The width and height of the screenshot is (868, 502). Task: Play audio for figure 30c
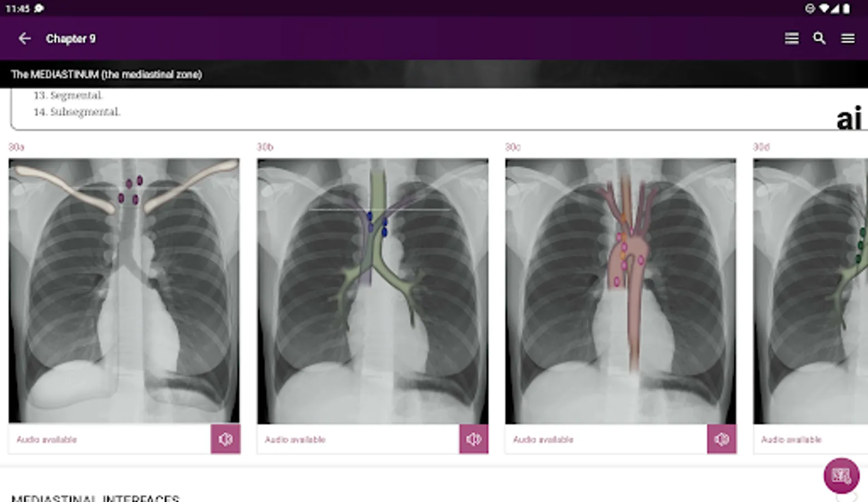(722, 439)
